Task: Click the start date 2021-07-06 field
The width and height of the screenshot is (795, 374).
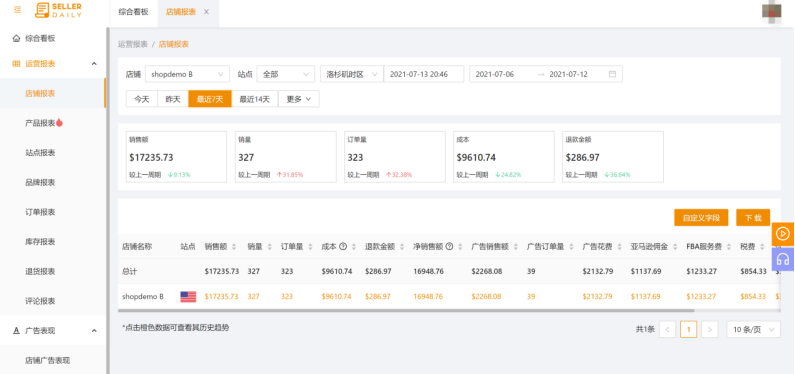Action: point(495,74)
